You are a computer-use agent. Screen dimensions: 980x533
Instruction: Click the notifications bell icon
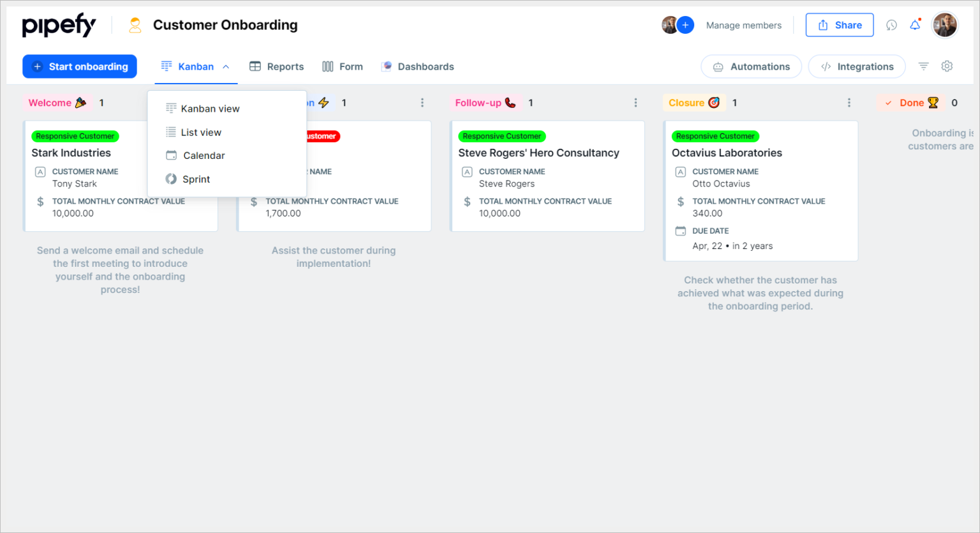click(x=915, y=26)
